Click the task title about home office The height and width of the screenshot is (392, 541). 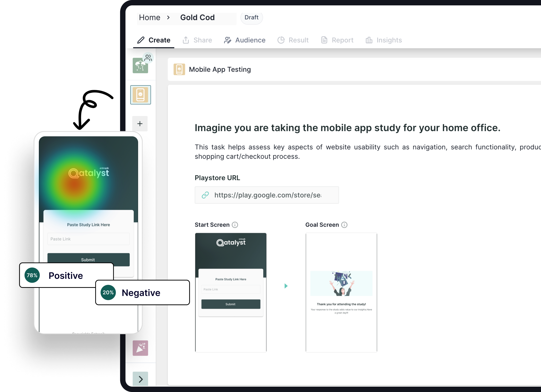point(348,128)
